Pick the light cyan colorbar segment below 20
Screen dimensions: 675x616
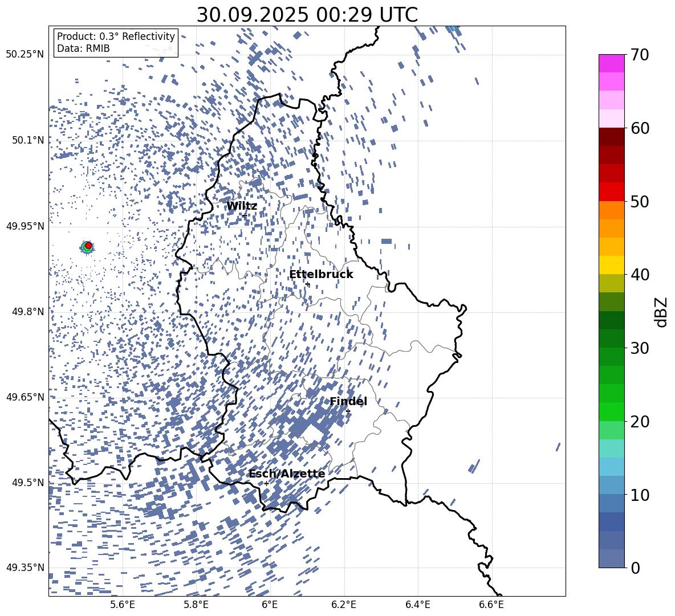(x=611, y=448)
